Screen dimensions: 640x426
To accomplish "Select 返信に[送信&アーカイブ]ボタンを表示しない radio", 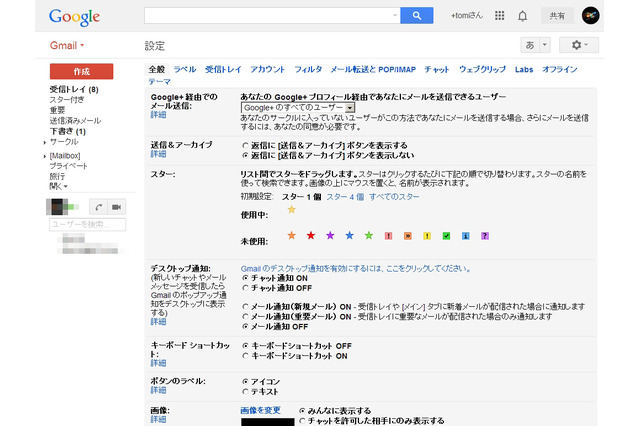I will coord(245,155).
